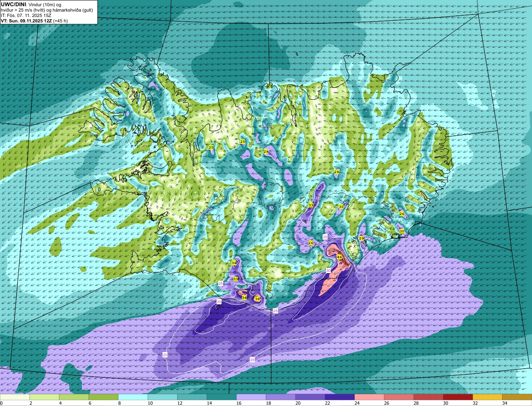Pick the light pink 24–26 legend segment
The height and width of the screenshot is (406, 532).
369,397
